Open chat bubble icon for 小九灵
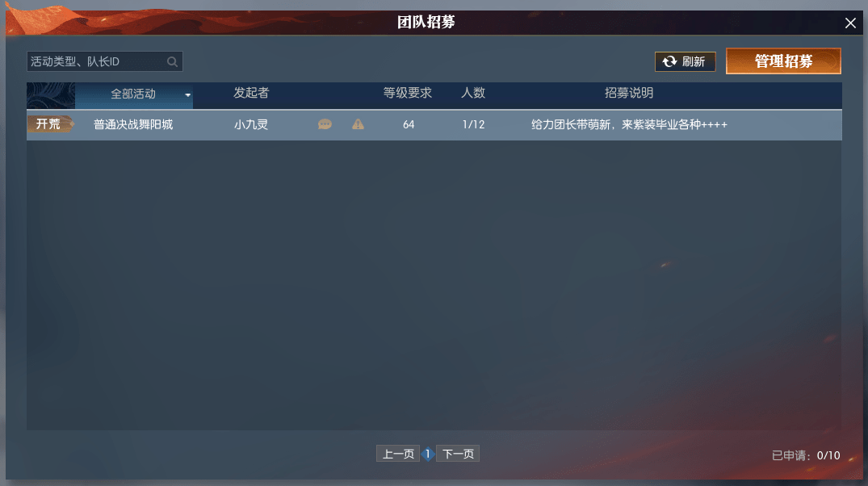The image size is (868, 486). tap(325, 124)
